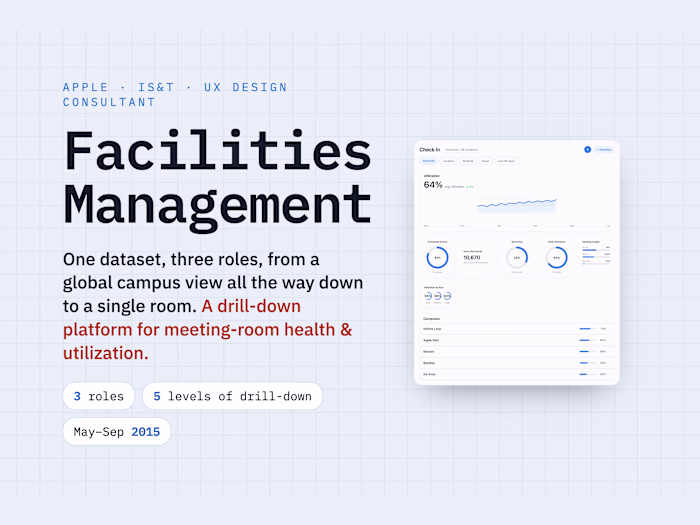The image size is (700, 525).
Task: Click the 10,670 Hours Recovered value
Action: (x=472, y=258)
